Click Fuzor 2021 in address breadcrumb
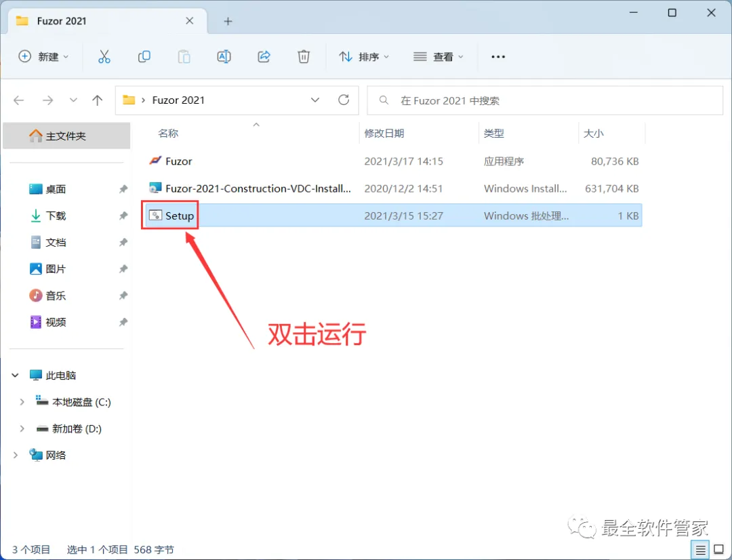 pyautogui.click(x=178, y=100)
